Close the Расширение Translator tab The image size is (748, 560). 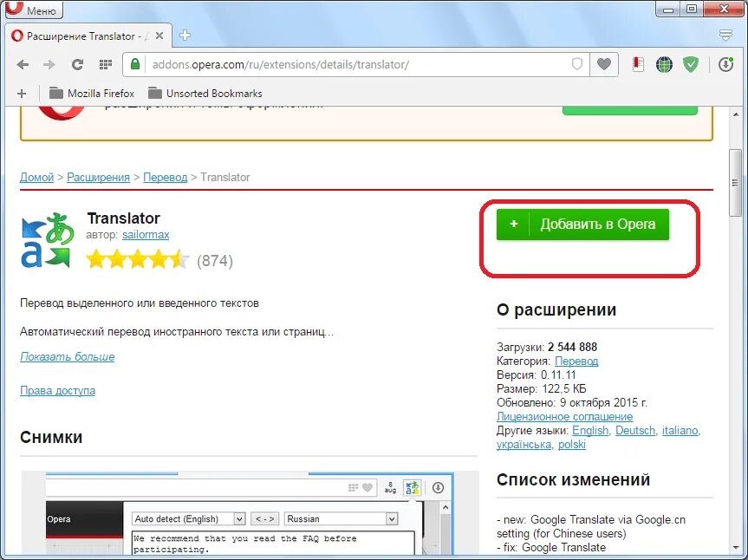(159, 36)
